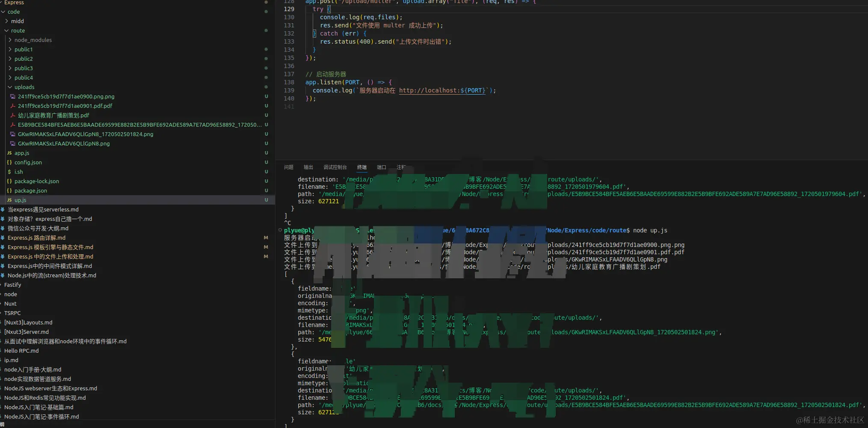Click the JS icon beside up.js

tap(9, 200)
